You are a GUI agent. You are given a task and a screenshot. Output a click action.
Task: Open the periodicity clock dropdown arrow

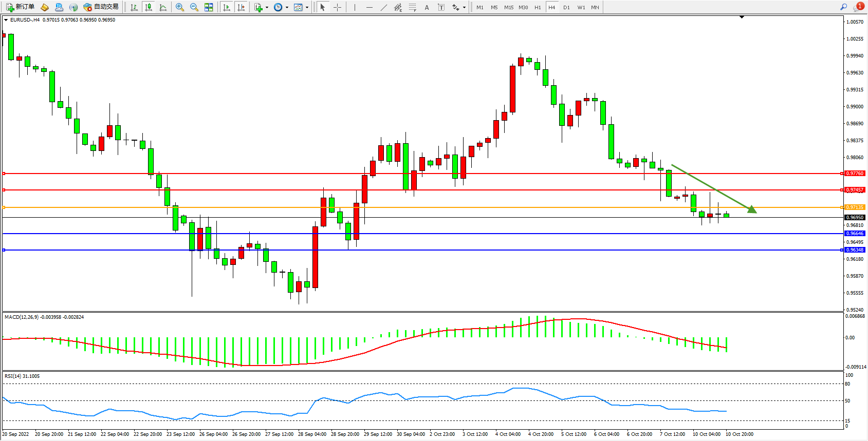(287, 7)
